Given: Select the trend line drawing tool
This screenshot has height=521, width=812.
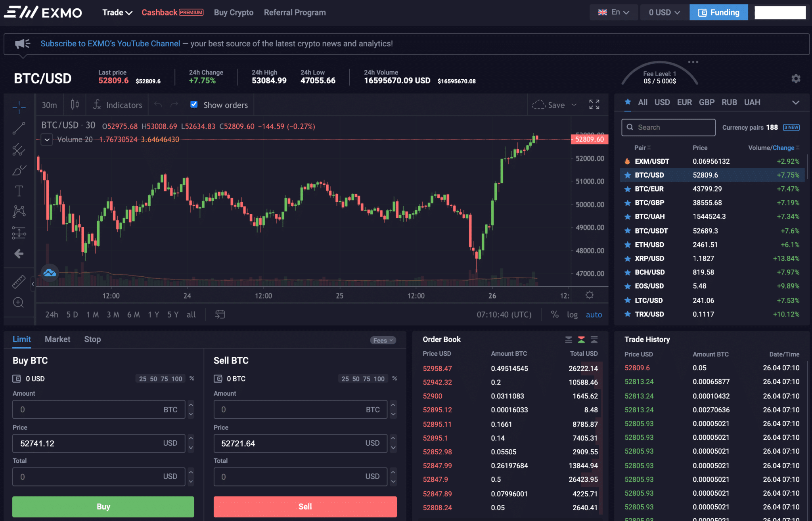Looking at the screenshot, I should pos(19,128).
